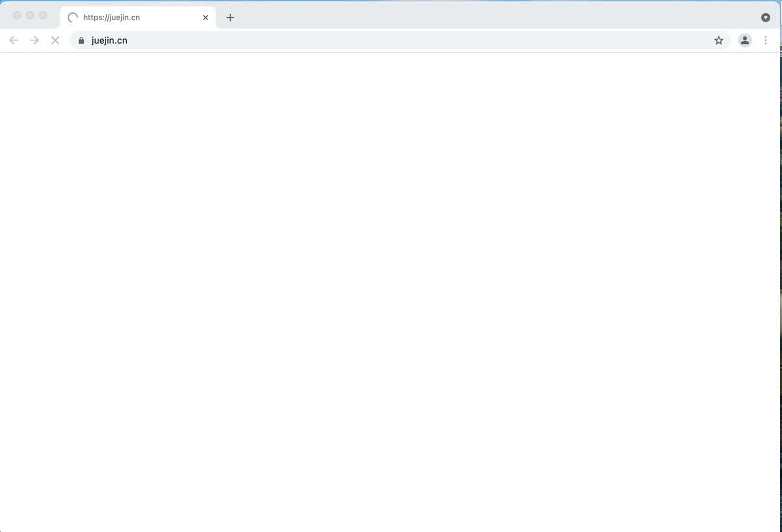Open Chrome's three-dot customize menu
Image resolution: width=782 pixels, height=532 pixels.
(766, 40)
